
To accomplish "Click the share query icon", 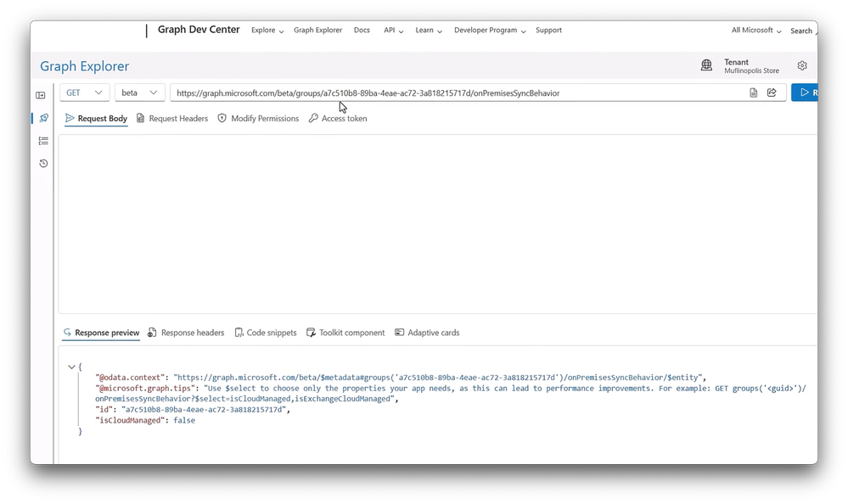I will [x=772, y=93].
